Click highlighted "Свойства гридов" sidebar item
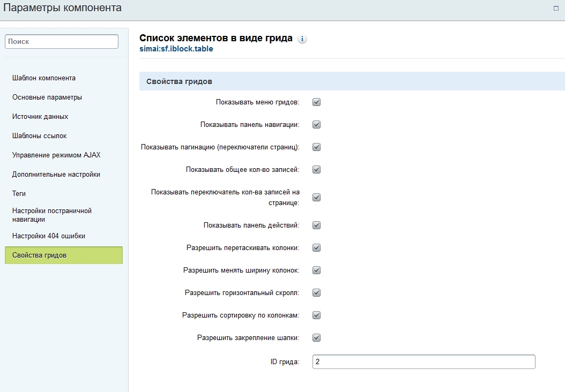 [x=63, y=255]
